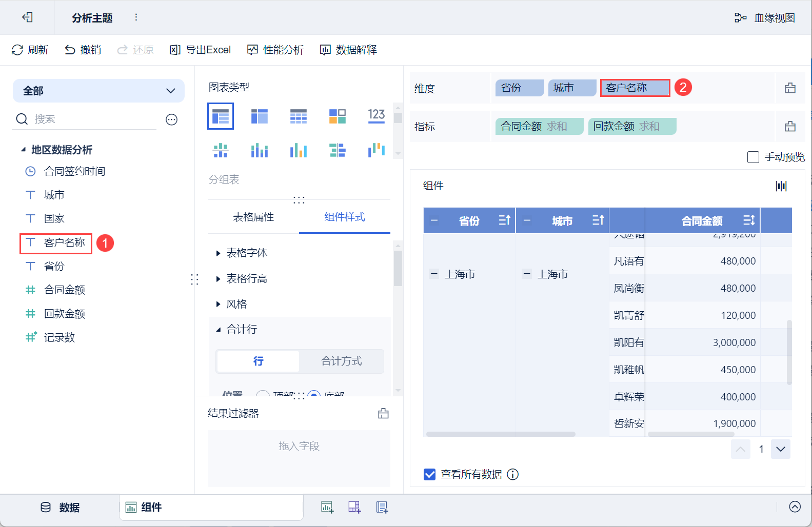Click the chart type scrollbar thumb
Viewport: 812px width, 527px height.
click(398, 118)
